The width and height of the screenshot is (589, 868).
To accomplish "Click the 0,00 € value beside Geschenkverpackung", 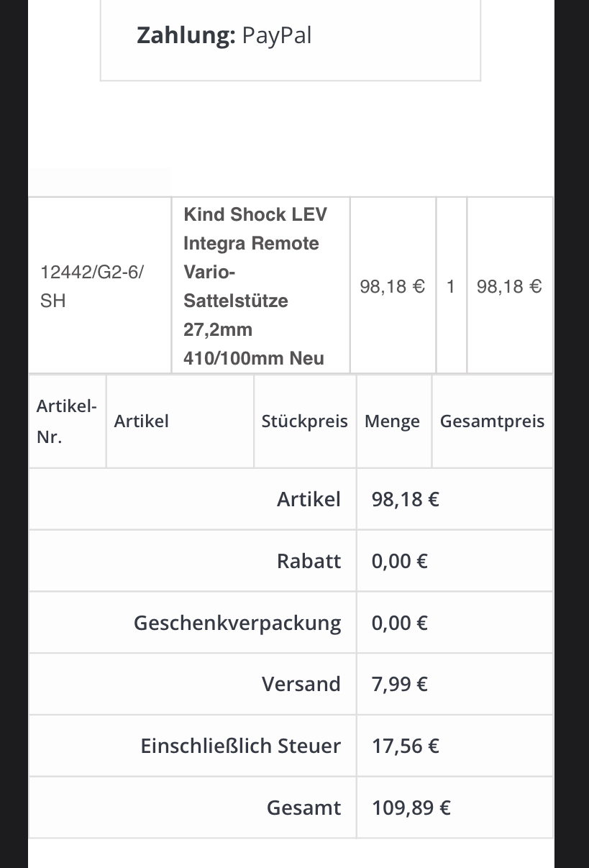I will (399, 623).
